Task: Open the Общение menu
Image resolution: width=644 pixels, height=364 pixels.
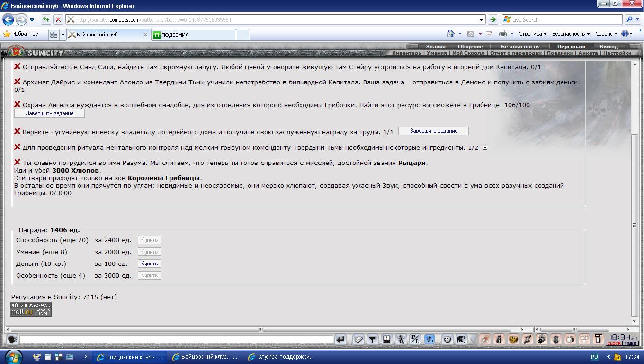Action: tap(470, 46)
